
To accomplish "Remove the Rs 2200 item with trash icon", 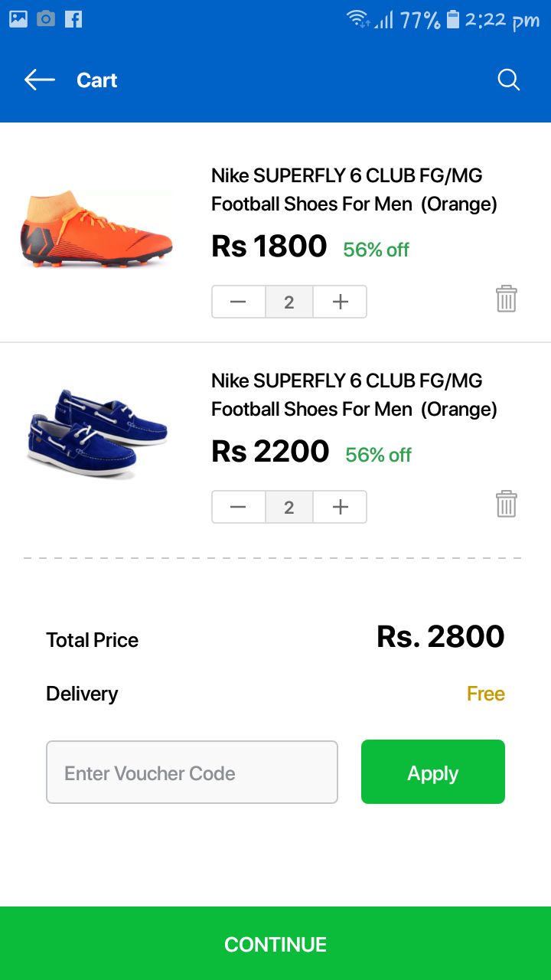I will coord(507,504).
